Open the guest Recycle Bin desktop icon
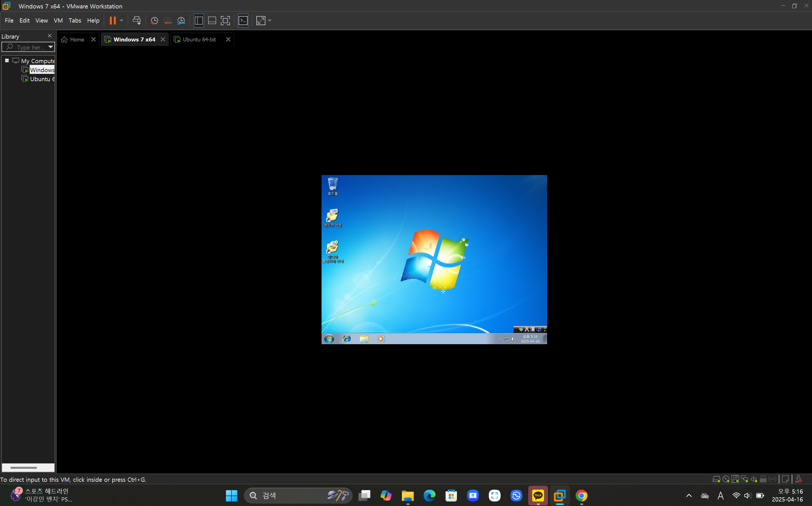 pos(333,186)
